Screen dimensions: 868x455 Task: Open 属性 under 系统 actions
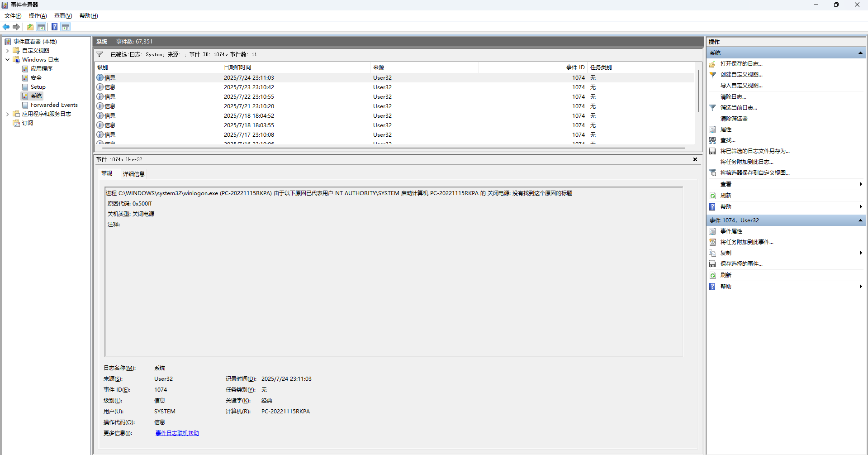click(726, 129)
